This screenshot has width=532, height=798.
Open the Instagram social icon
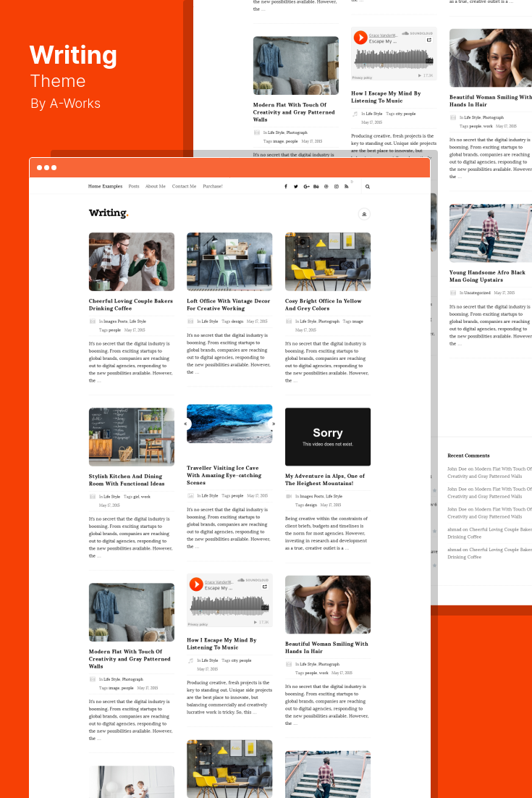336,187
